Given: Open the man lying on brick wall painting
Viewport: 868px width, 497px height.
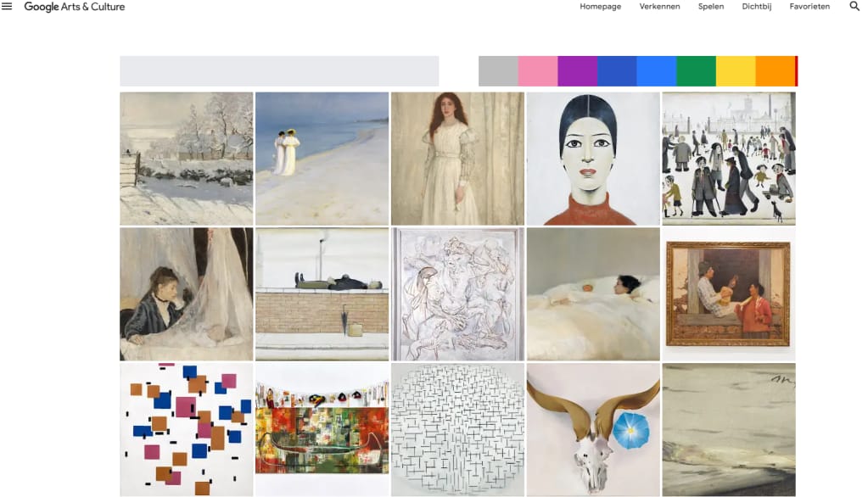Looking at the screenshot, I should coord(322,294).
